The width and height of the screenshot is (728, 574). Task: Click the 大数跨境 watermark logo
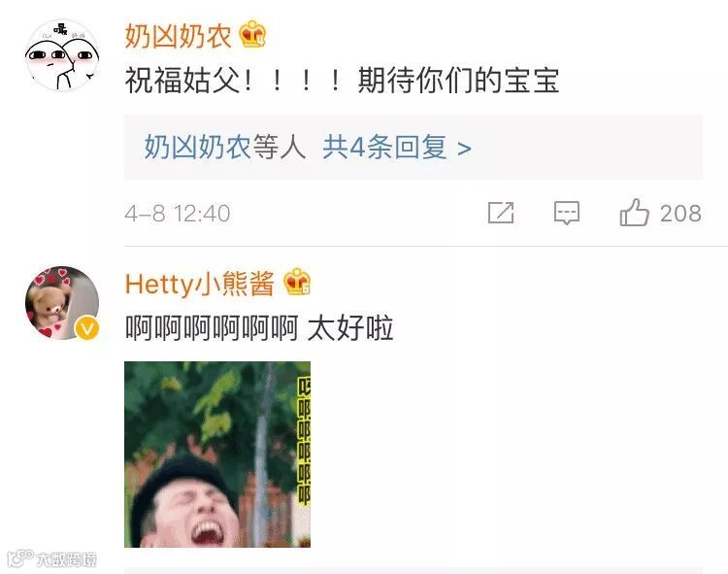[52, 558]
